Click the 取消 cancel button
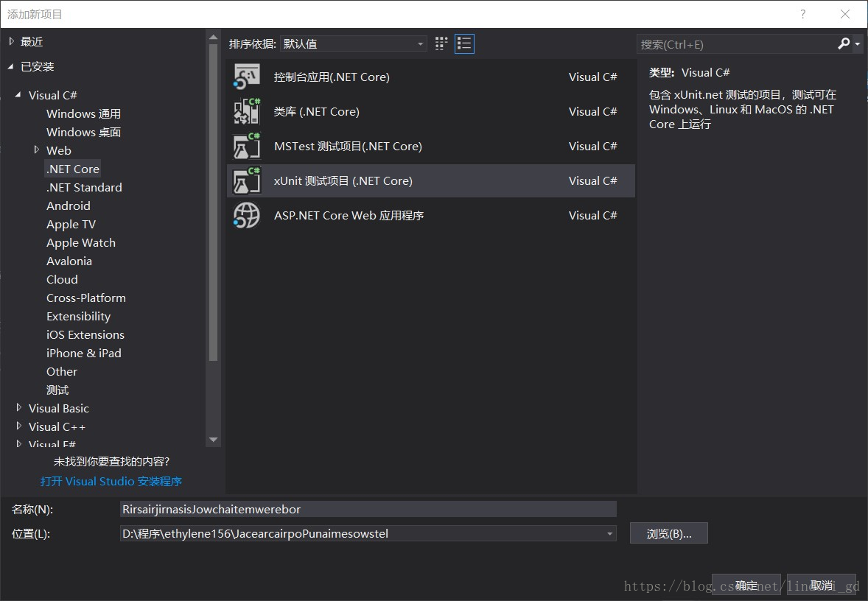The width and height of the screenshot is (868, 601). click(x=822, y=586)
